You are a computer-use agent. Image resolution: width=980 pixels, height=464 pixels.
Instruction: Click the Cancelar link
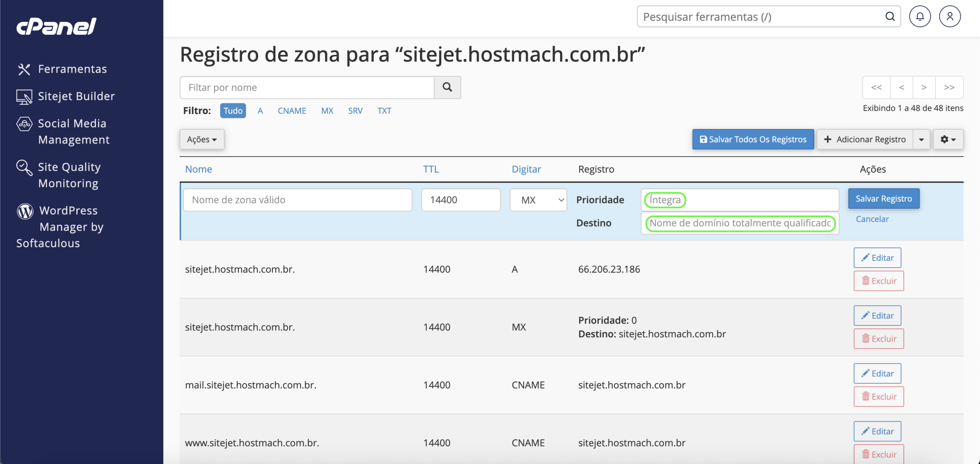(872, 219)
